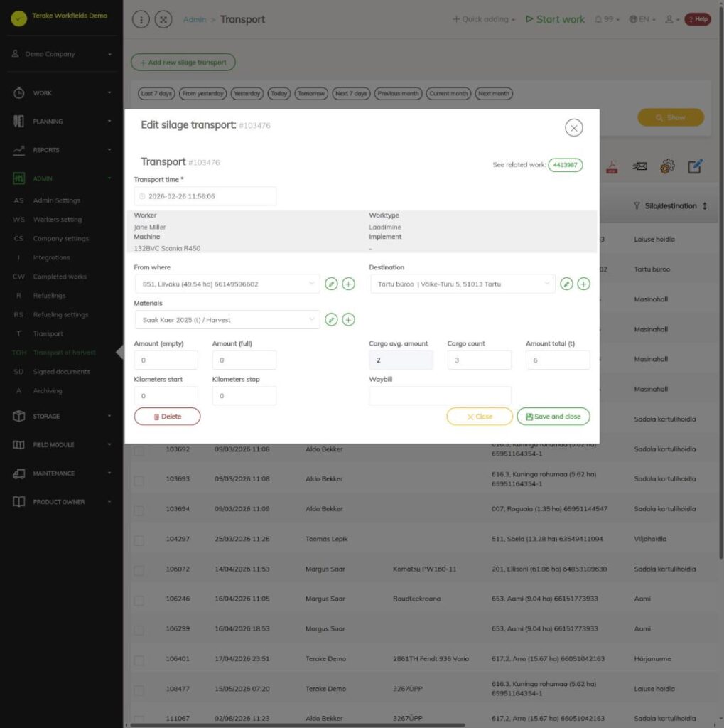Click the send email envelope icon

click(639, 166)
